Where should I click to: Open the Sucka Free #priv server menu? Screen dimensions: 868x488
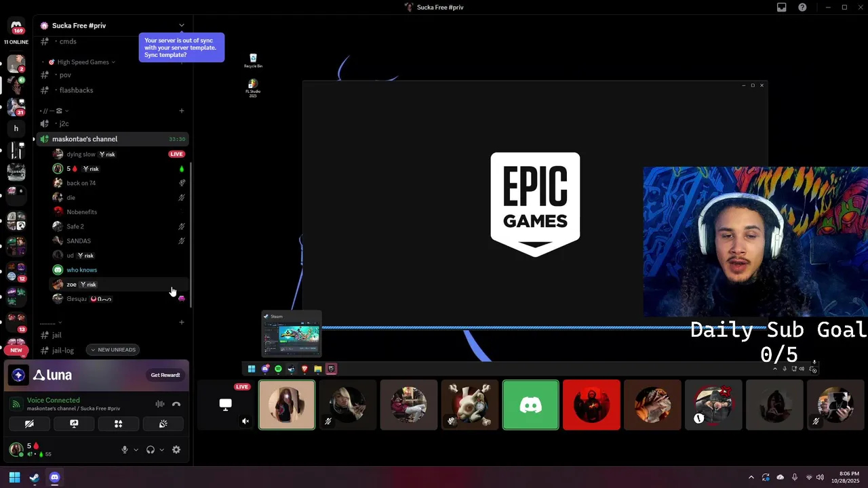pos(113,26)
